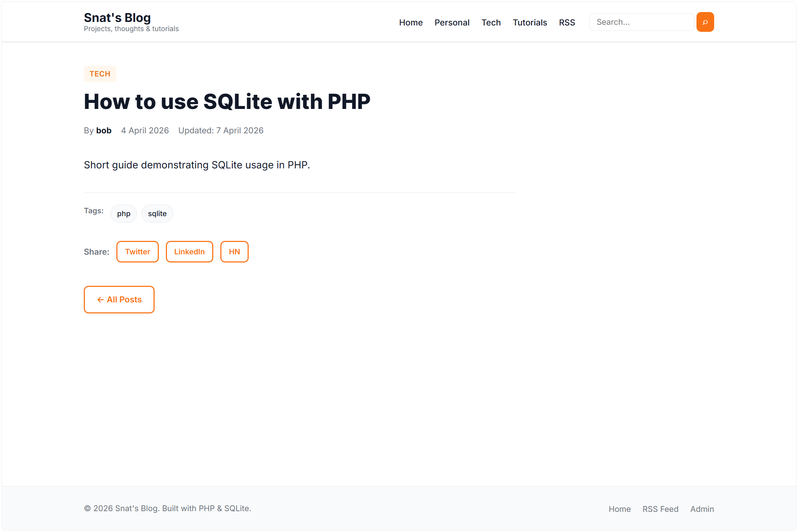Share the post on LinkedIn
The image size is (798, 532).
189,251
